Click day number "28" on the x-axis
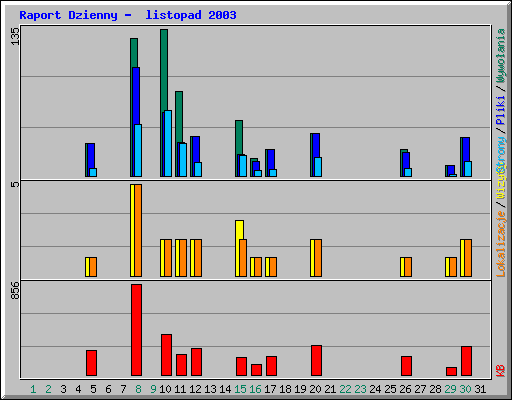Viewport: 512px width, 400px height. [435, 389]
